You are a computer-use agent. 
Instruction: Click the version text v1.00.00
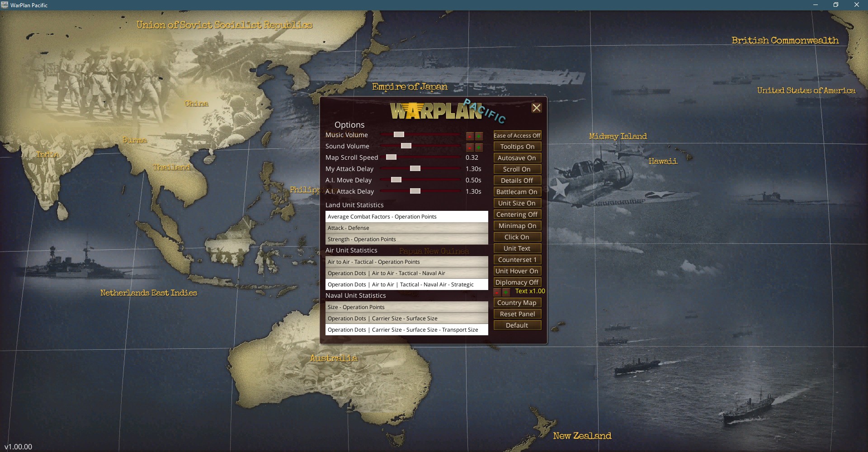(18, 447)
